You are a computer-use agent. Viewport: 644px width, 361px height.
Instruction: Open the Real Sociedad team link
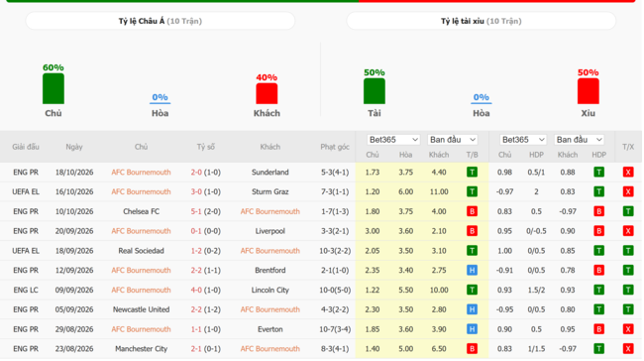[141, 251]
